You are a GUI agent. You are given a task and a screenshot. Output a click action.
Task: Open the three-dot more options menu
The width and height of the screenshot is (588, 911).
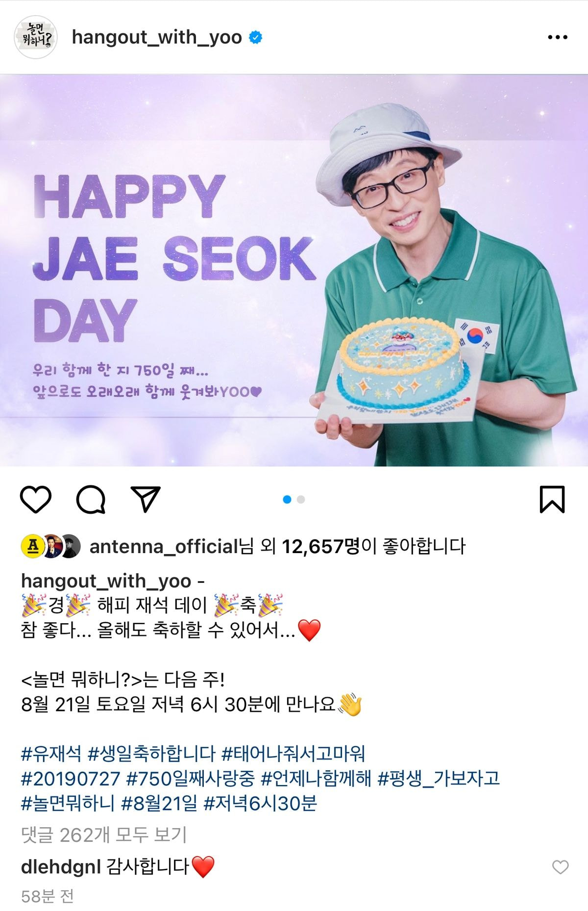coord(558,37)
